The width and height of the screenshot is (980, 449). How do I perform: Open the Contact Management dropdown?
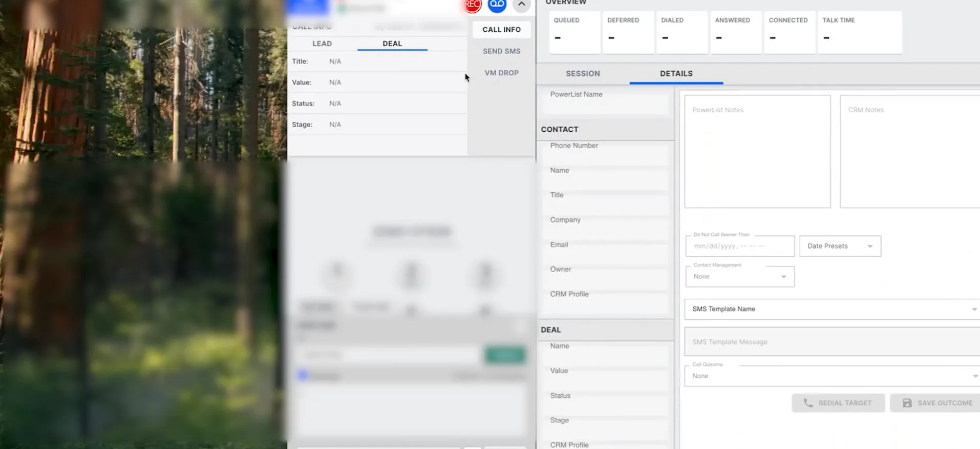pyautogui.click(x=740, y=276)
